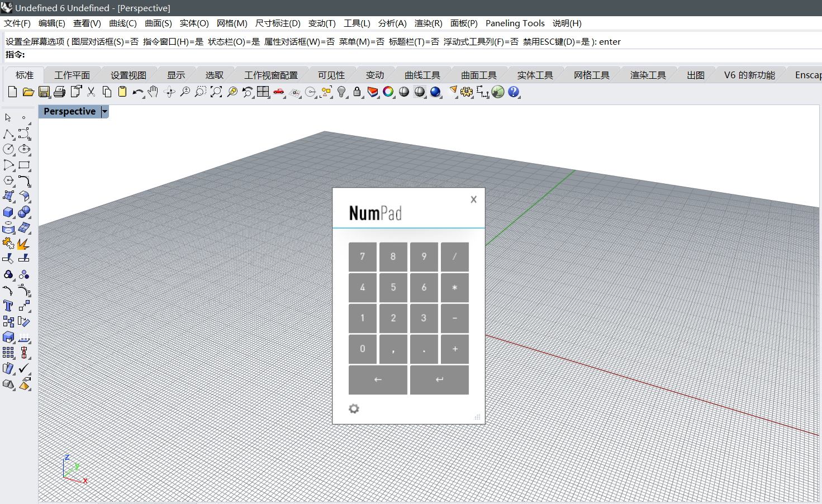
Task: Click the Rotate View icon
Action: [169, 92]
